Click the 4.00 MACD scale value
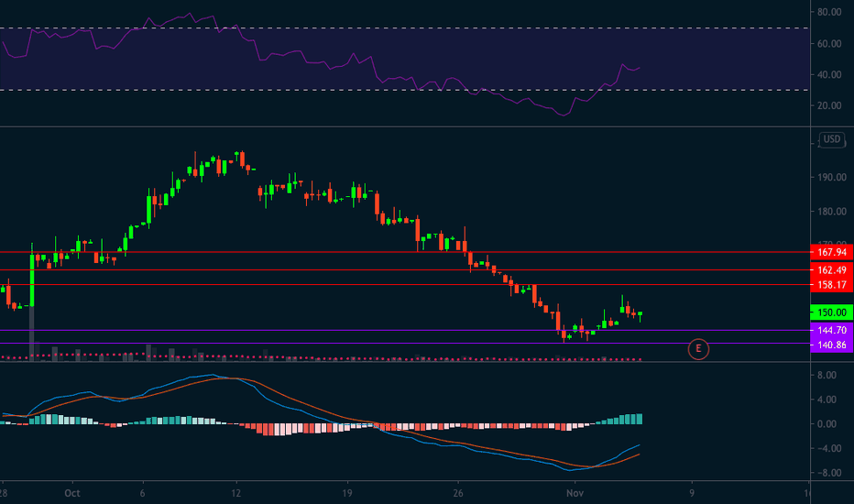This screenshot has width=854, height=504. [827, 400]
